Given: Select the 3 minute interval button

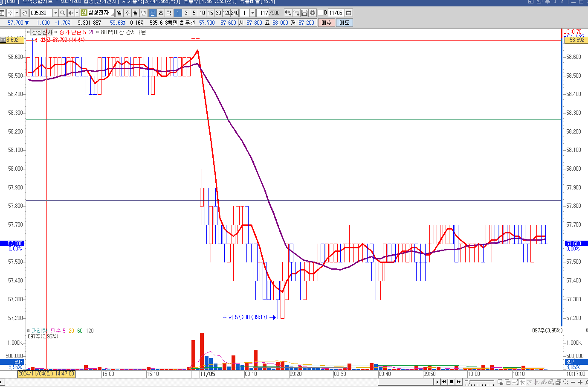Looking at the screenshot, I should coord(186,13).
